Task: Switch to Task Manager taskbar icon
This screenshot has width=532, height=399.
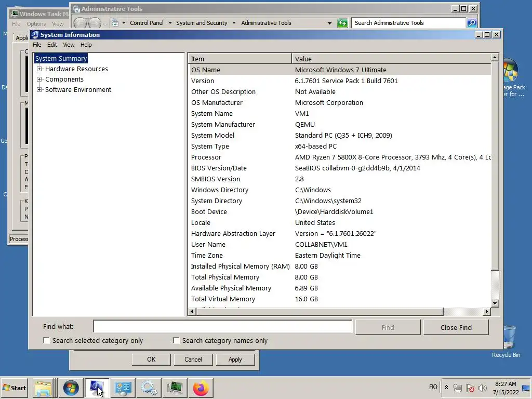Action: click(x=175, y=388)
